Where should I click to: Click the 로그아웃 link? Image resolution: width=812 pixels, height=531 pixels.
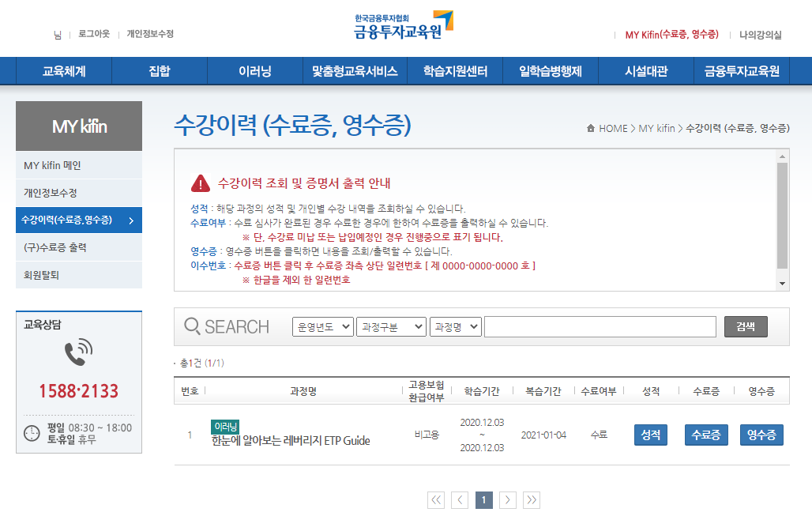point(94,34)
